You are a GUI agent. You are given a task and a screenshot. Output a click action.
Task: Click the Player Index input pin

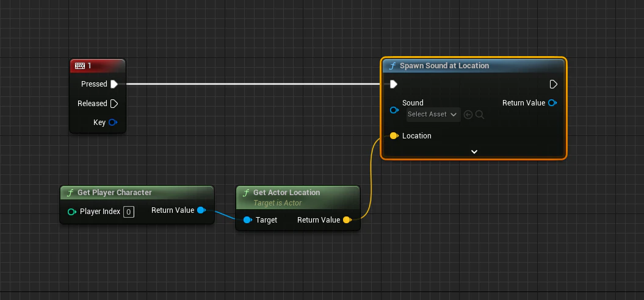[72, 212]
